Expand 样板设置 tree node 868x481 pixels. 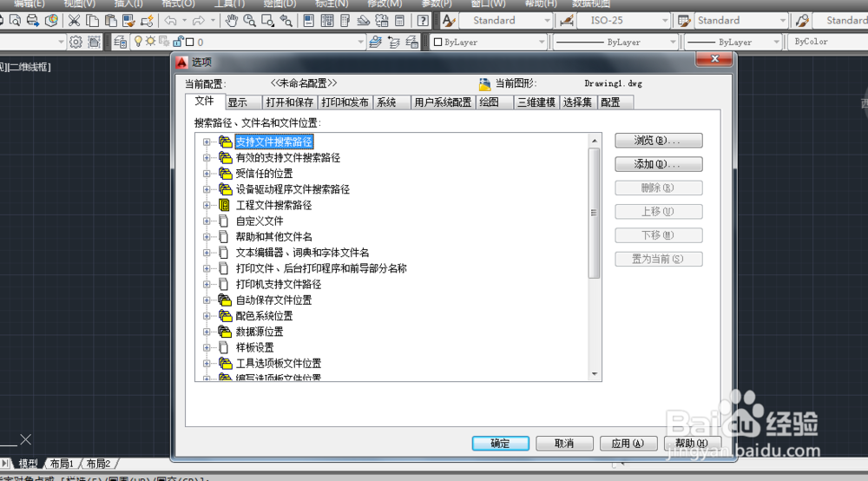(207, 348)
